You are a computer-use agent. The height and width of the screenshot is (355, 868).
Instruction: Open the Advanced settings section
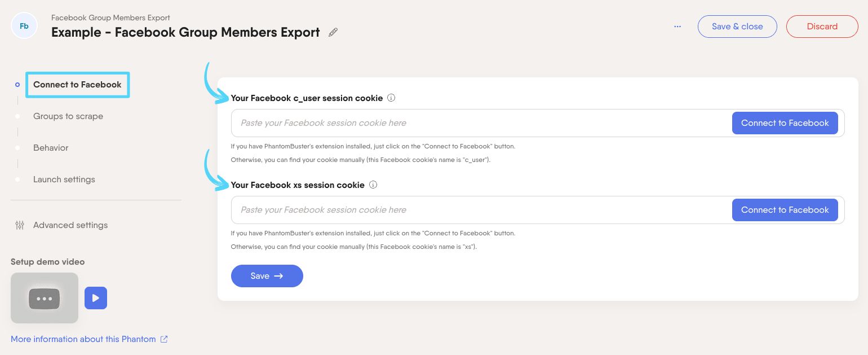point(70,225)
